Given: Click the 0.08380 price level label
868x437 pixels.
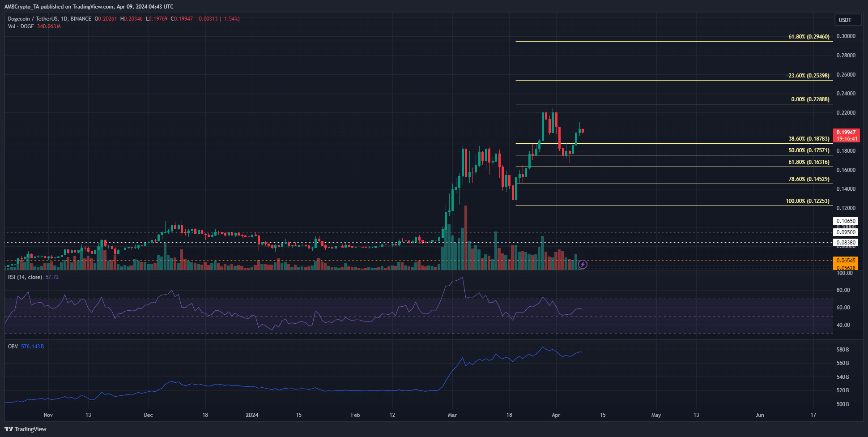Looking at the screenshot, I should tap(846, 243).
